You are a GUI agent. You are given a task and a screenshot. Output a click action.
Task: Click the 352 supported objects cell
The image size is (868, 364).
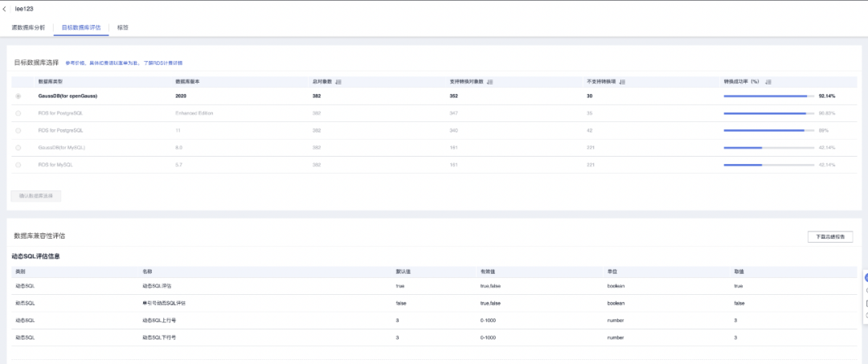click(454, 96)
